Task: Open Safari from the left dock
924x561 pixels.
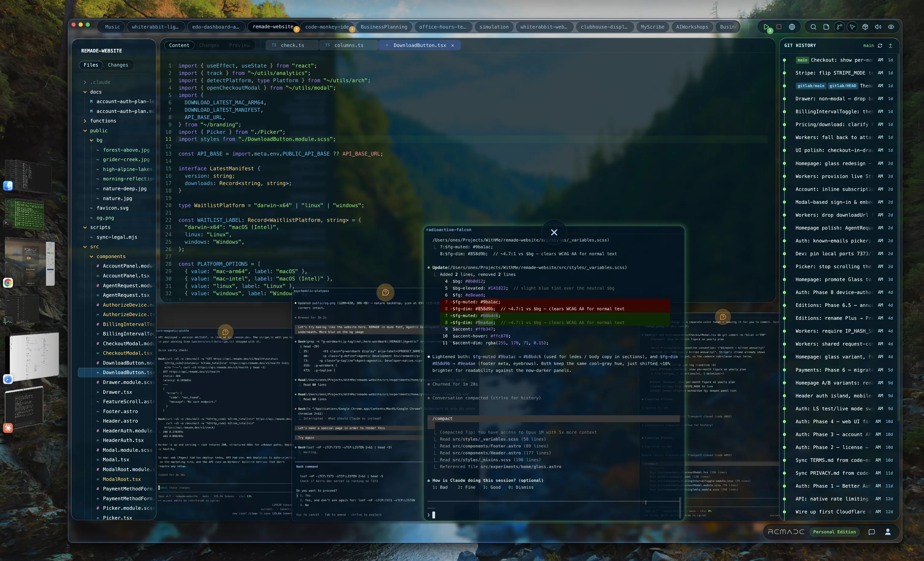Action: point(8,379)
